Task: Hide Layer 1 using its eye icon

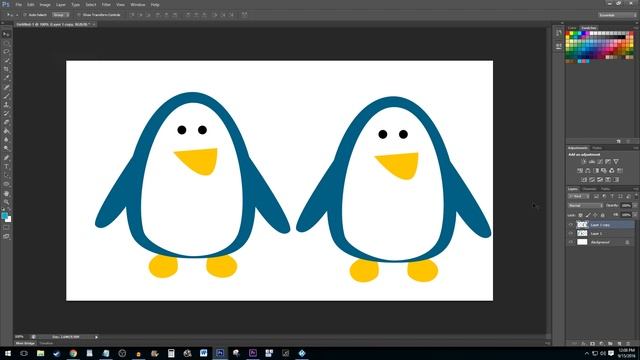Action: pyautogui.click(x=571, y=233)
